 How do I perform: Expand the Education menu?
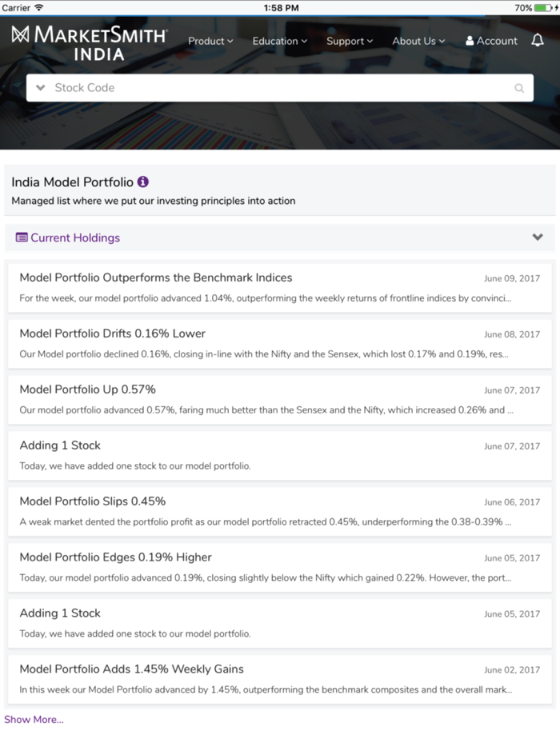[x=279, y=41]
